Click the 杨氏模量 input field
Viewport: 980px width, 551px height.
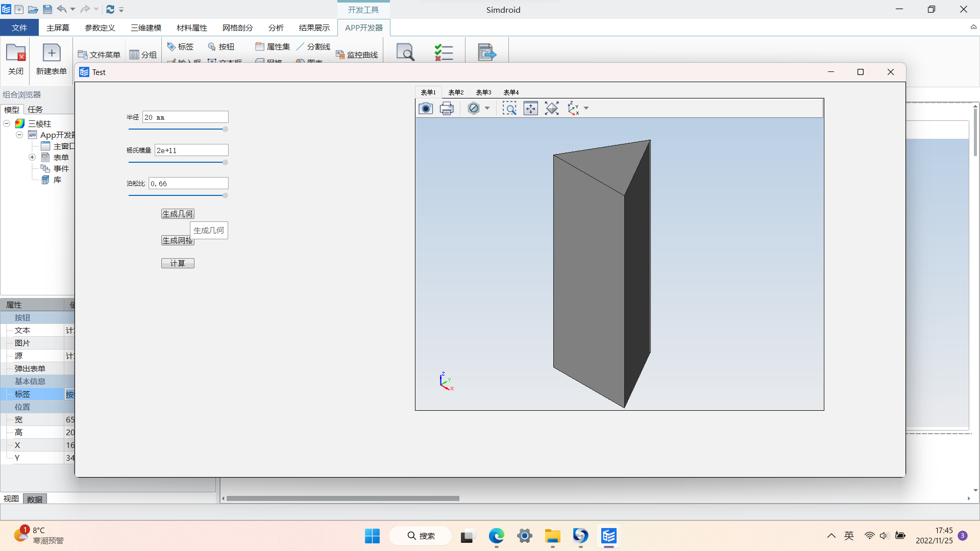click(x=191, y=151)
